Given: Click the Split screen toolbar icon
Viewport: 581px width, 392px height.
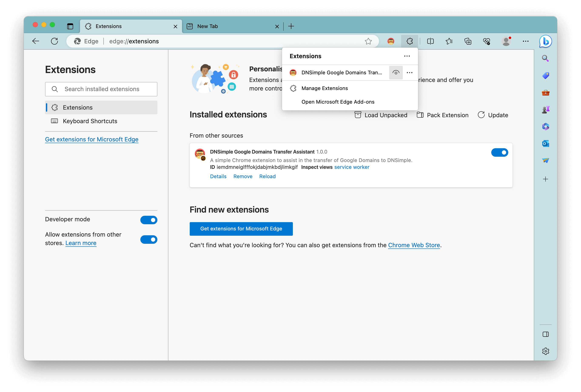Looking at the screenshot, I should point(430,41).
